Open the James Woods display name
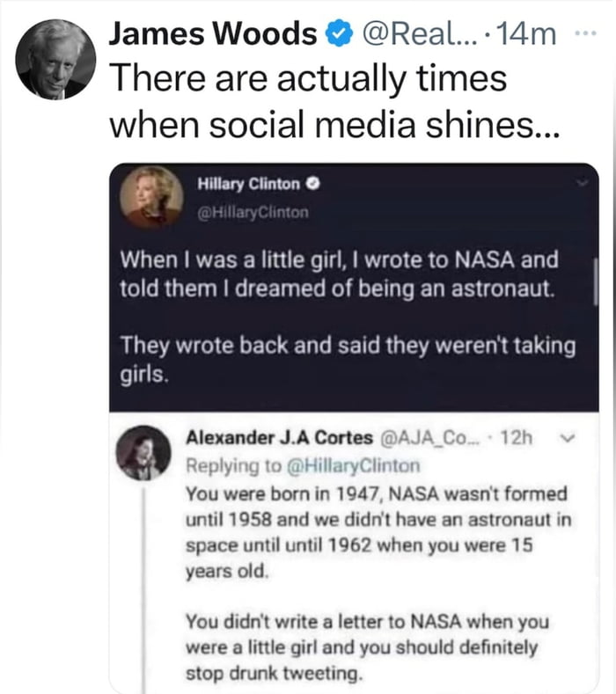The image size is (616, 694). click(212, 34)
